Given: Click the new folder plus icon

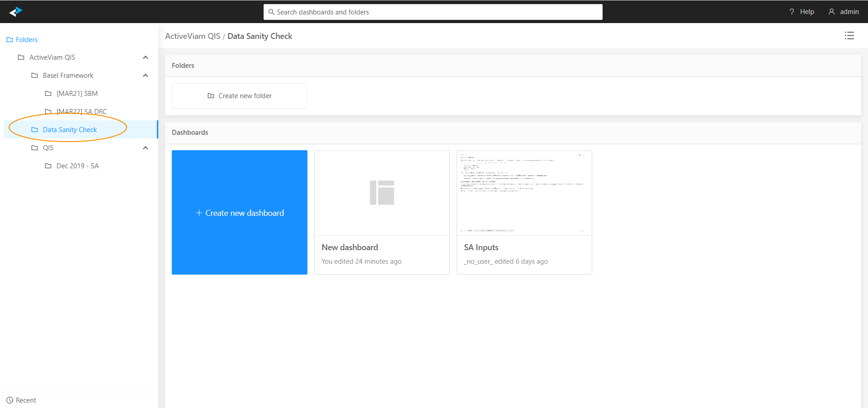Looking at the screenshot, I should pos(211,96).
